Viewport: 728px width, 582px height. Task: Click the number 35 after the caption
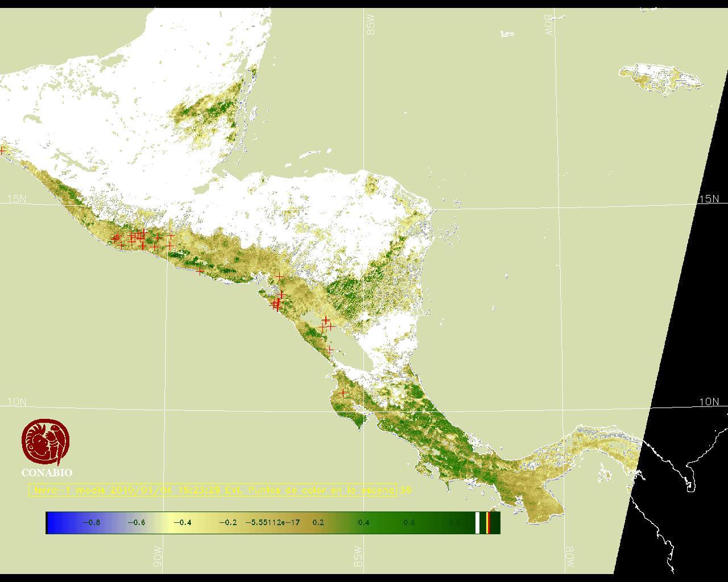point(406,490)
